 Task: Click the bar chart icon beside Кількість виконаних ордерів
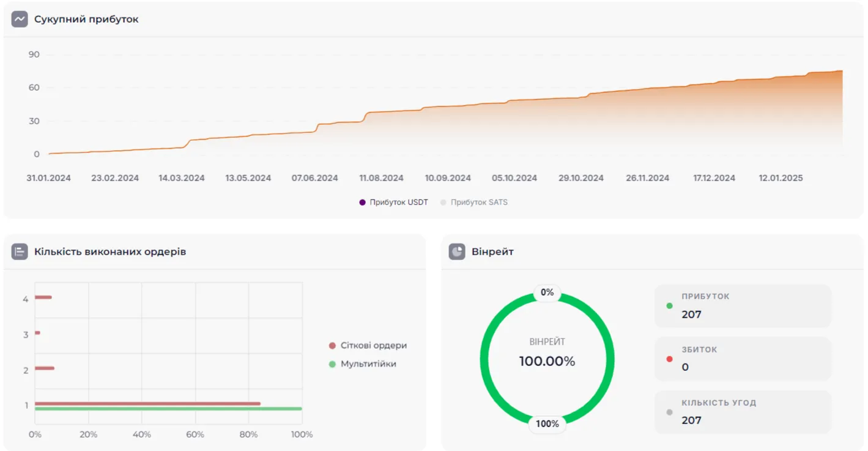pos(20,252)
